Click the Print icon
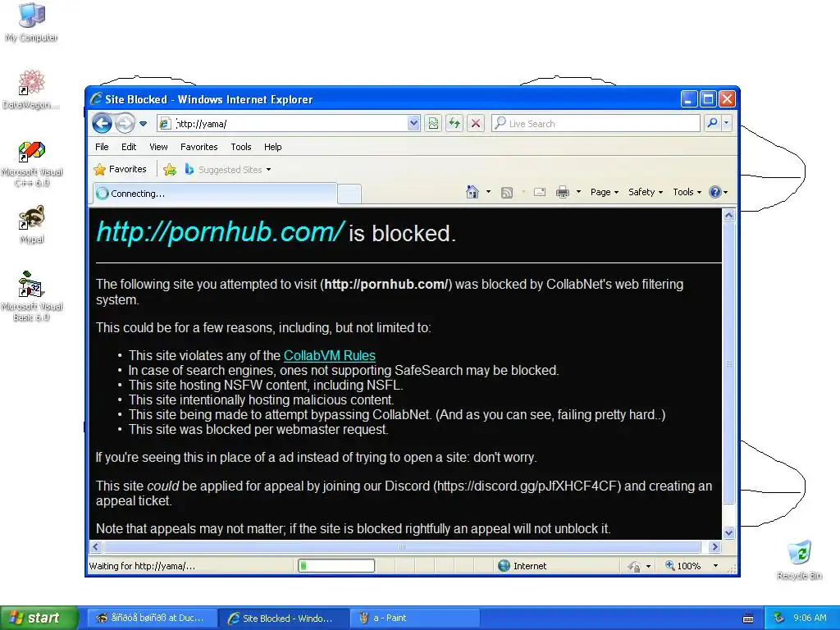 click(563, 192)
